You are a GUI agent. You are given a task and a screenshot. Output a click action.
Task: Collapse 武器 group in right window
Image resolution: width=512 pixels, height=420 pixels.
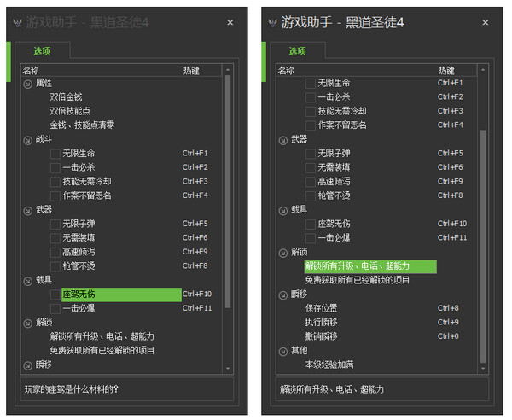pos(283,141)
